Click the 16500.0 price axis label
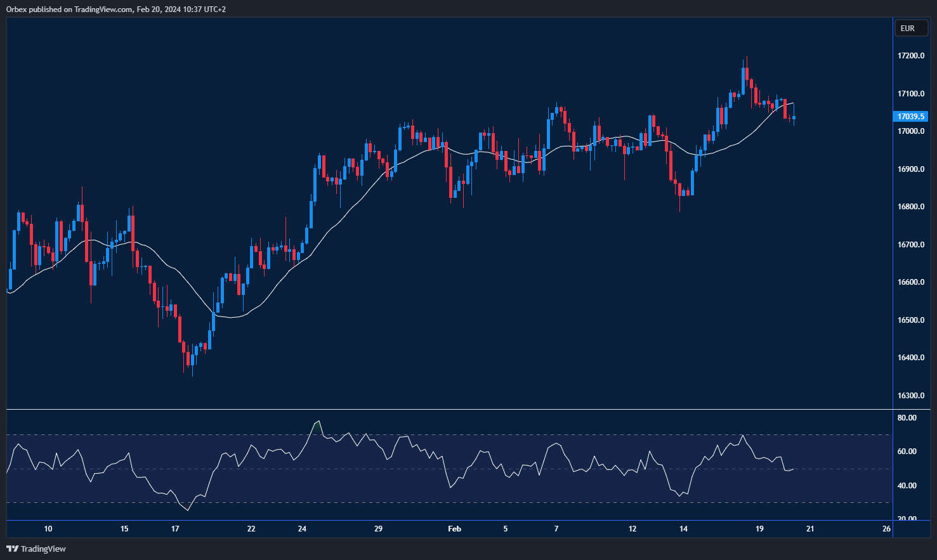The height and width of the screenshot is (560, 937). [910, 320]
